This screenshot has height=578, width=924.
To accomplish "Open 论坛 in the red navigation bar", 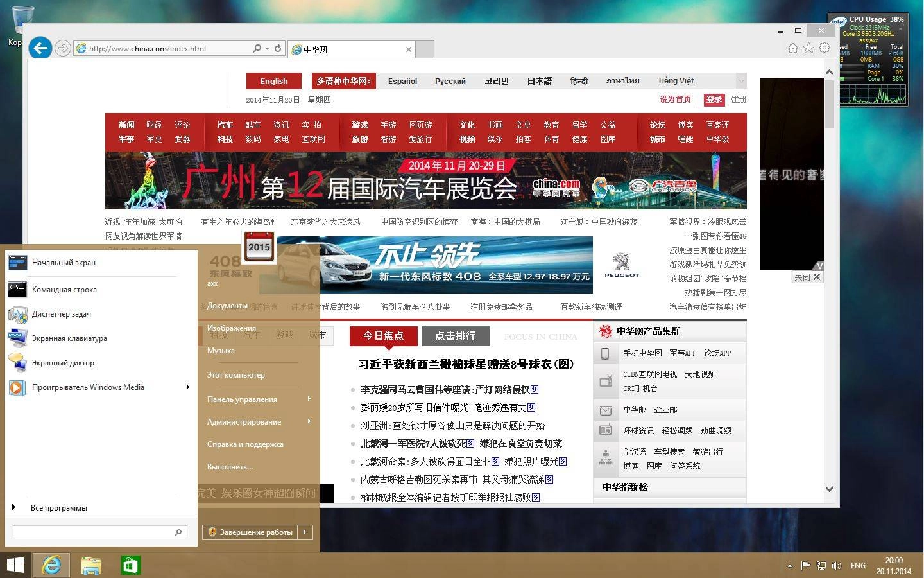I will (x=658, y=125).
